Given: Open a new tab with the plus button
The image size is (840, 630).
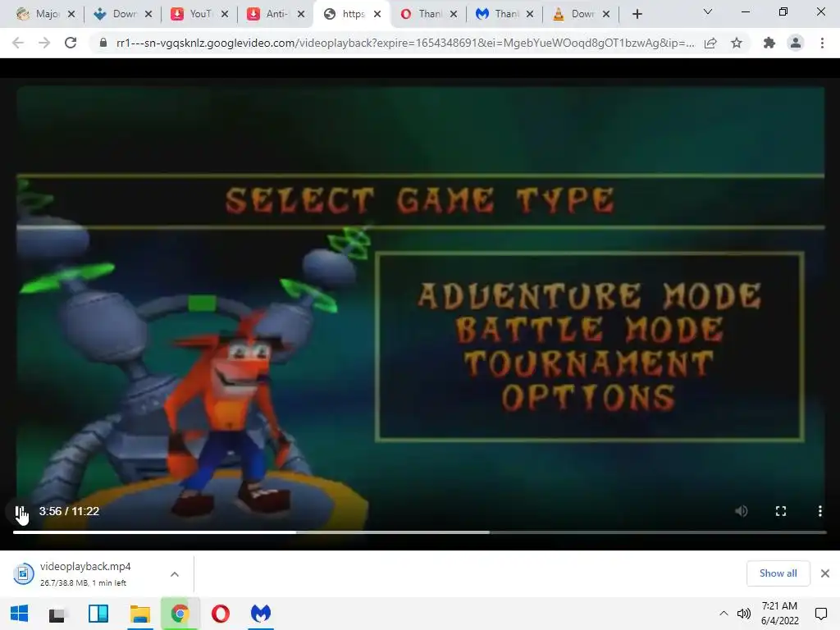Looking at the screenshot, I should click(637, 14).
